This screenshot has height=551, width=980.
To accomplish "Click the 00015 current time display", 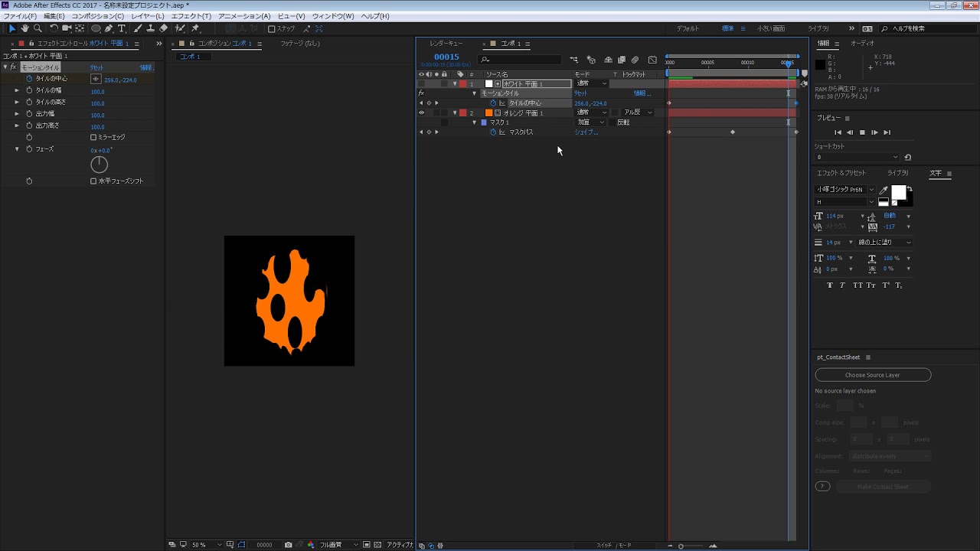I will (446, 57).
